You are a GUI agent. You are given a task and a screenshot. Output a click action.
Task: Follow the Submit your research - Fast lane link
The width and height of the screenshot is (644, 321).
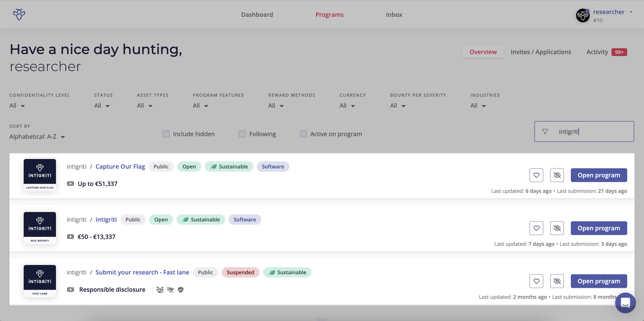[x=142, y=273]
